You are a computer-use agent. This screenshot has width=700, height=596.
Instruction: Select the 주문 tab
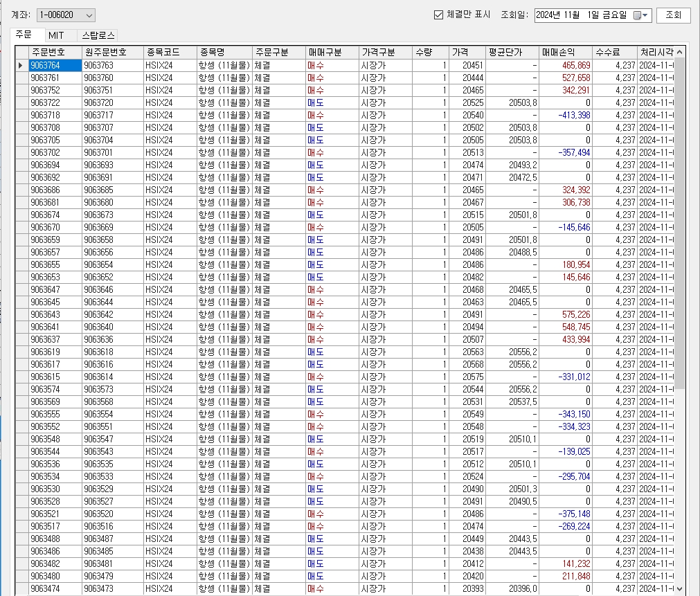pyautogui.click(x=24, y=35)
